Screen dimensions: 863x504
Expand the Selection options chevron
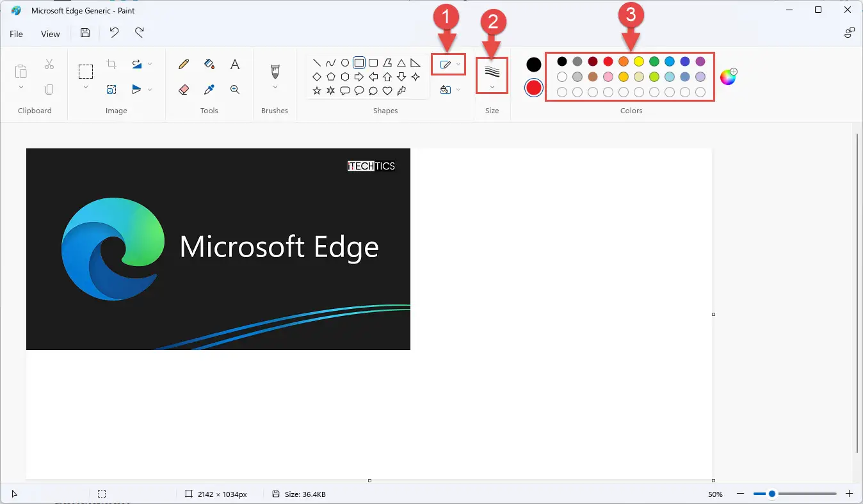point(86,87)
